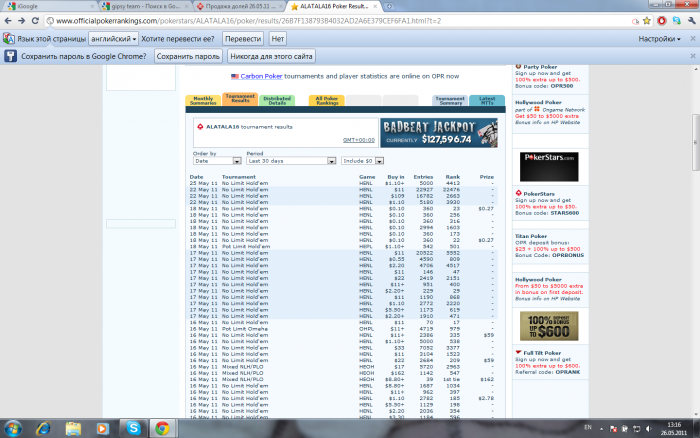This screenshot has height=438, width=700.
Task: Open the Party Poker sidebar ad link
Action: (x=540, y=67)
